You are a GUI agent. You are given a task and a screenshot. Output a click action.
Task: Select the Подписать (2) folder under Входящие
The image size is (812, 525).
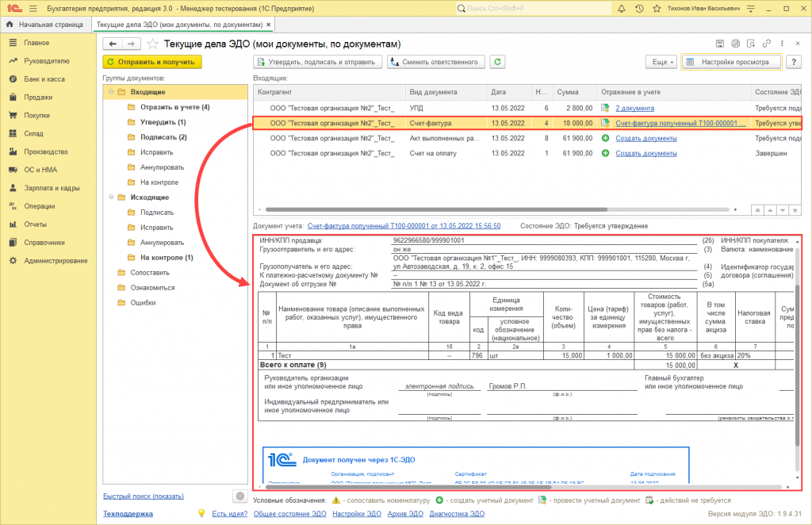point(163,137)
